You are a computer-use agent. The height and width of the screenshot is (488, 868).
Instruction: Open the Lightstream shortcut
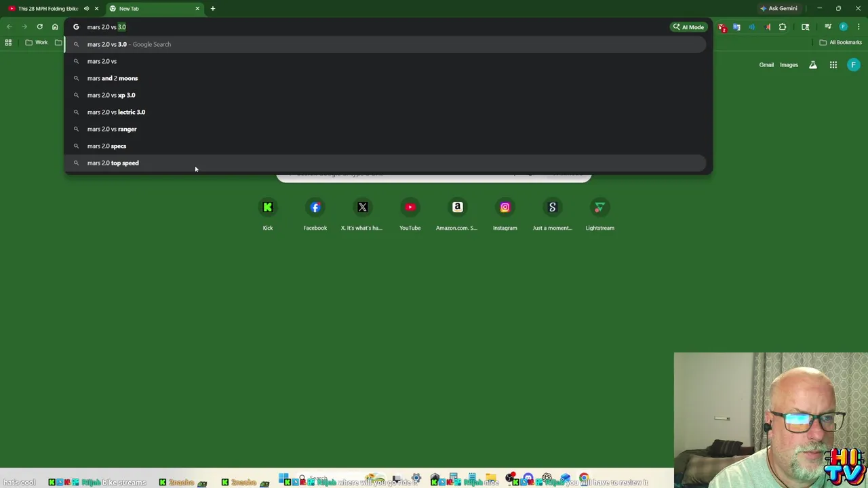tap(600, 214)
